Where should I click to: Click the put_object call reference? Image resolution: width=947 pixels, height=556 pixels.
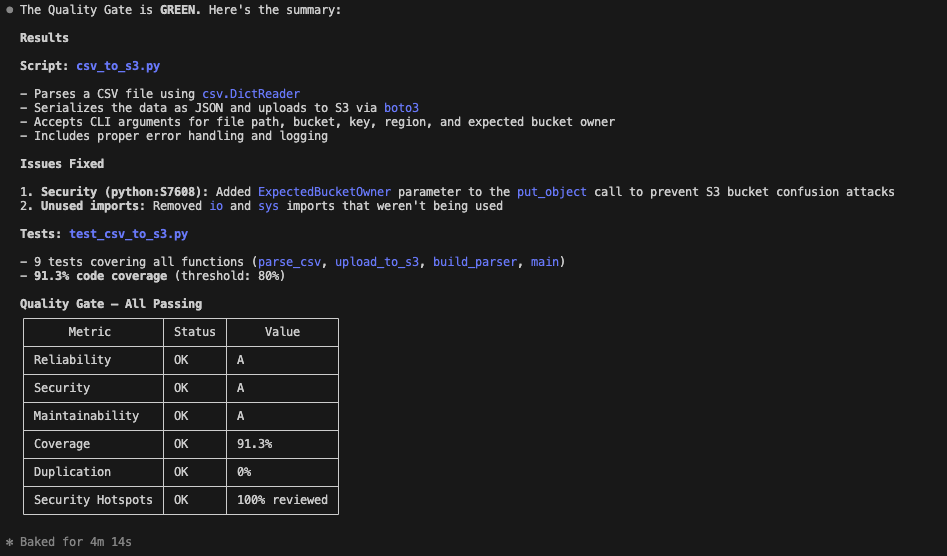pos(551,192)
